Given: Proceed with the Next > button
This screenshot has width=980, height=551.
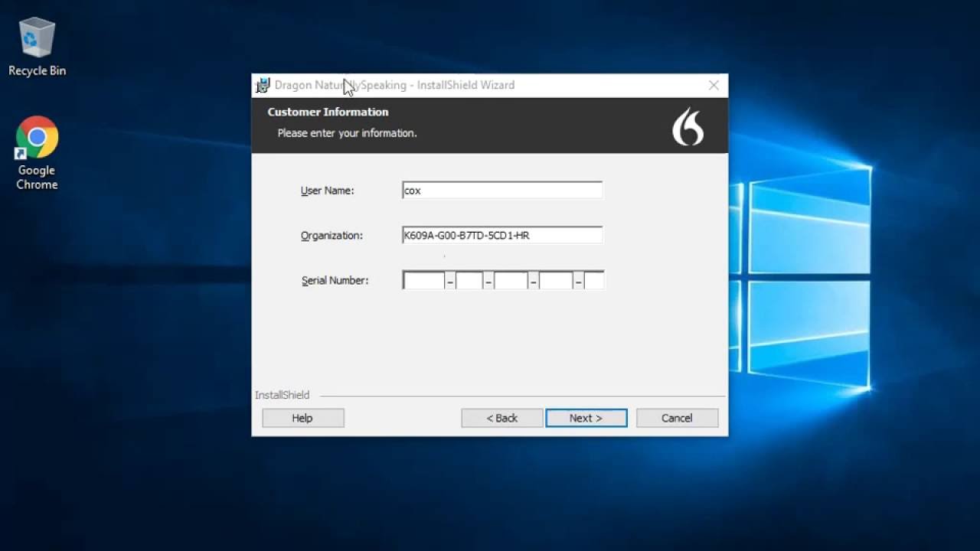Looking at the screenshot, I should tap(586, 418).
